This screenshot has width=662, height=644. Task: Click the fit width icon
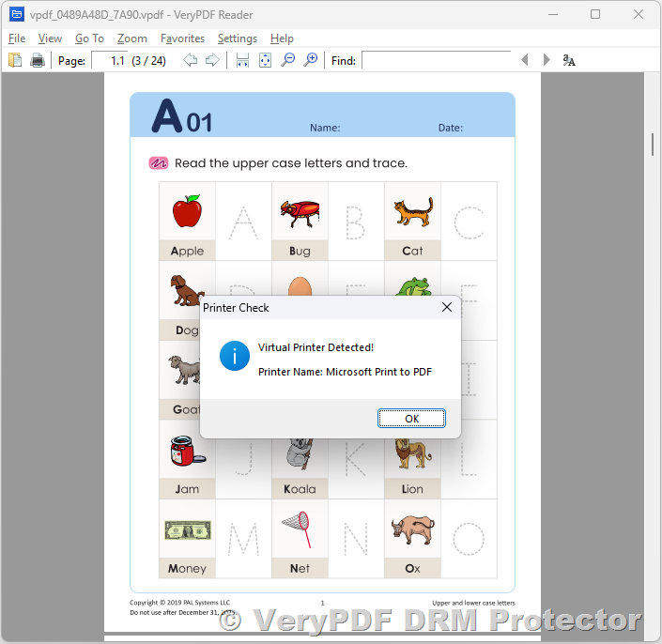click(x=242, y=60)
